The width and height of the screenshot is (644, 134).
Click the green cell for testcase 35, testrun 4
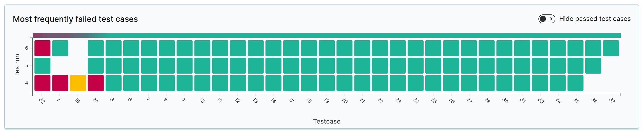575,83
